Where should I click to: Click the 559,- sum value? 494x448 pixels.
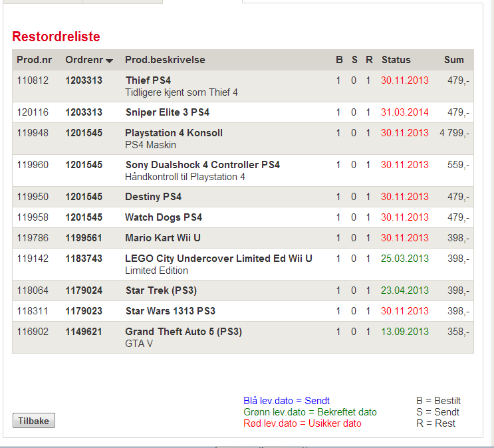[x=458, y=165]
